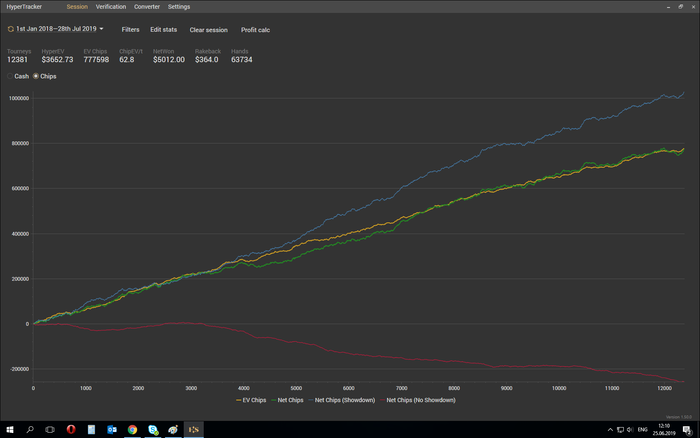The height and width of the screenshot is (438, 700).
Task: Click the Hands value 63734
Action: point(242,59)
